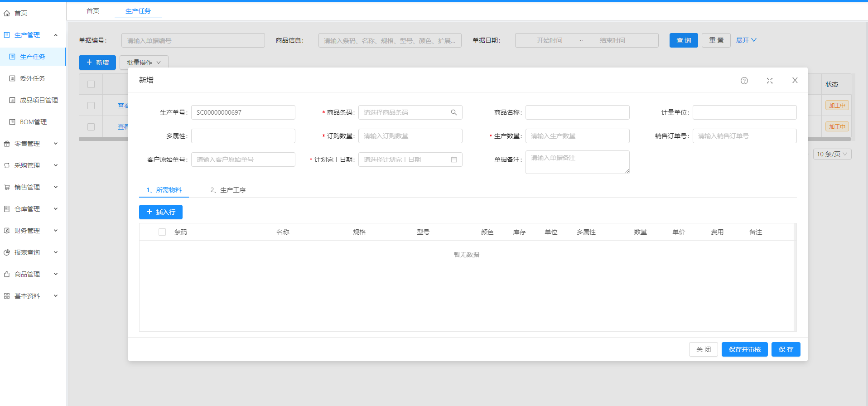
Task: Click the 重置 reset button
Action: (716, 40)
